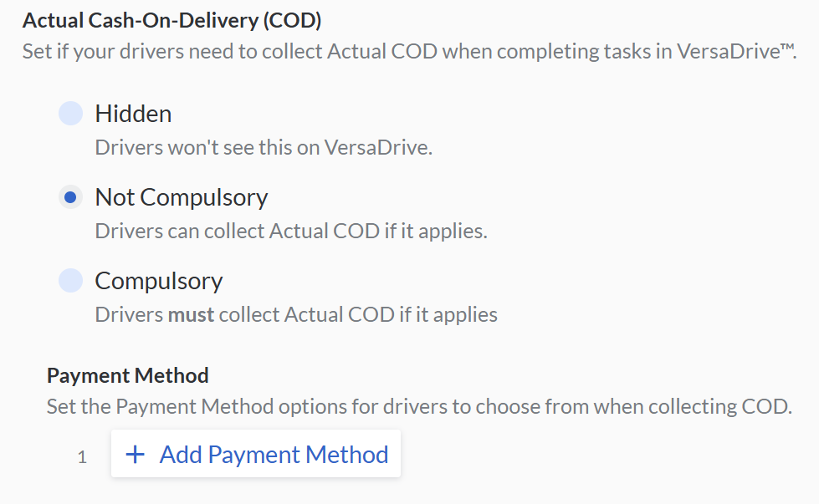The image size is (819, 504).
Task: Click the "Set the Payment Method options" description
Action: point(419,408)
